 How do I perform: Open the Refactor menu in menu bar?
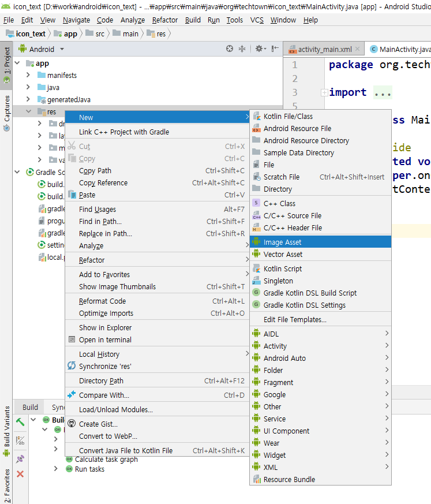click(165, 20)
